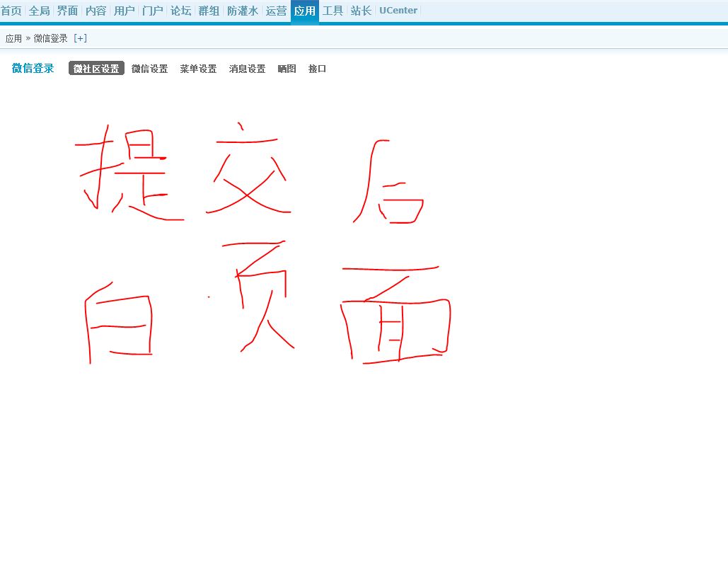The height and width of the screenshot is (569, 728).
Task: Click 应用 in the breadcrumb
Action: point(13,38)
